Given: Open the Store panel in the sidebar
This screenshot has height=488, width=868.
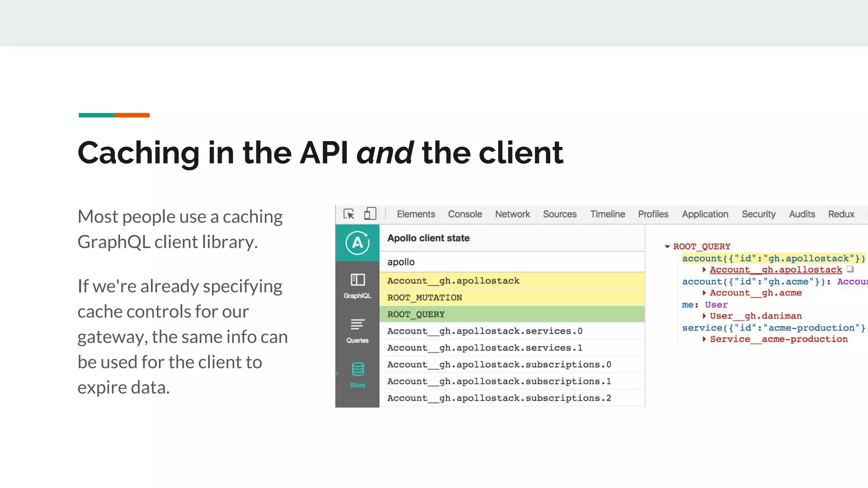Looking at the screenshot, I should (357, 375).
